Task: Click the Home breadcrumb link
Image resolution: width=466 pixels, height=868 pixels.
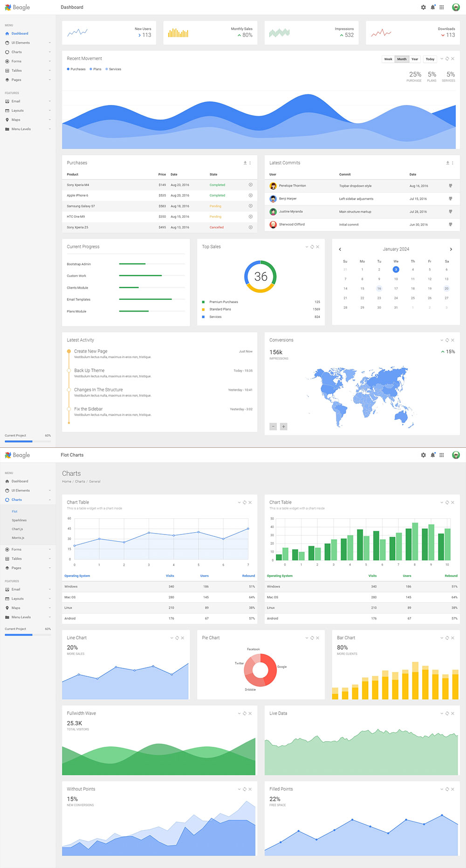Action: 67,481
